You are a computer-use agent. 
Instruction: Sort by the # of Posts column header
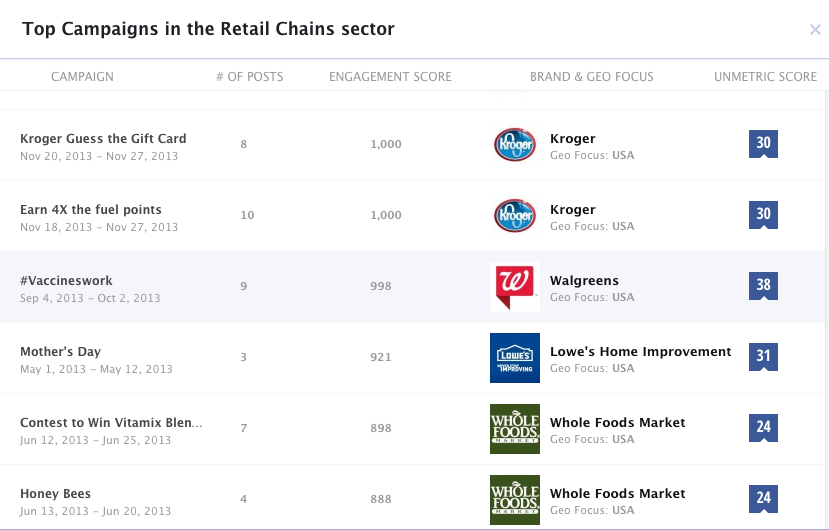click(250, 77)
